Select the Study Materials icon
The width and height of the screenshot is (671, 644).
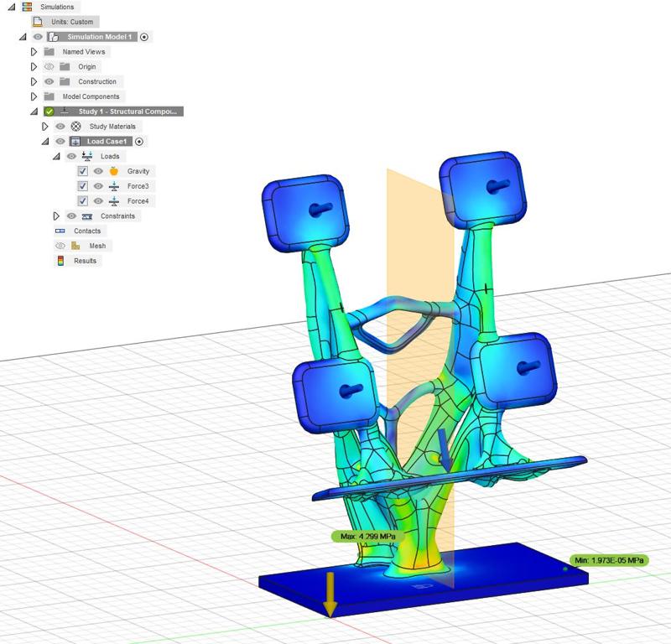tap(75, 126)
